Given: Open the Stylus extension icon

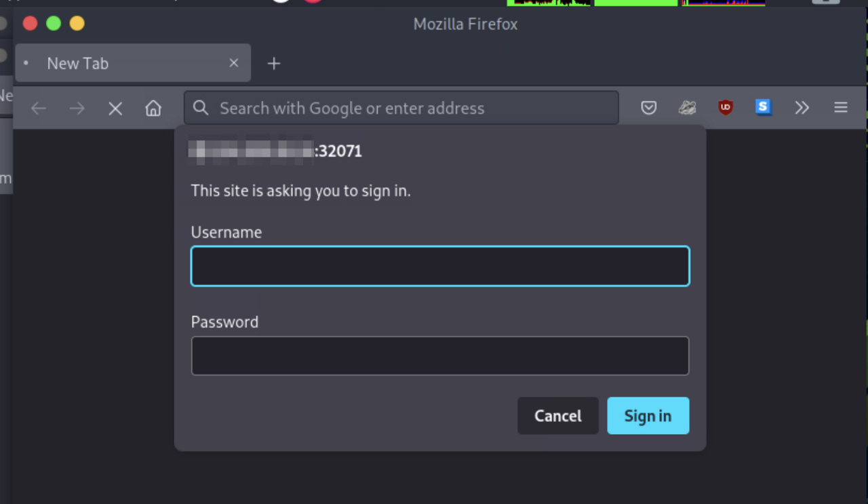Looking at the screenshot, I should click(763, 108).
